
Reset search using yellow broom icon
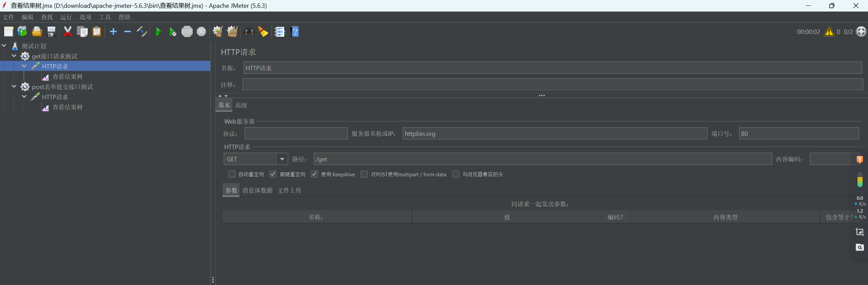pyautogui.click(x=263, y=32)
